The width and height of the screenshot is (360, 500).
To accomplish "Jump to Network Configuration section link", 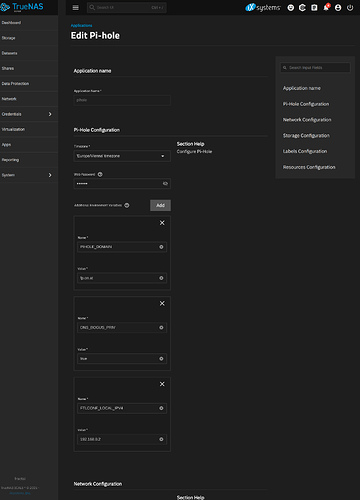I will tap(307, 120).
